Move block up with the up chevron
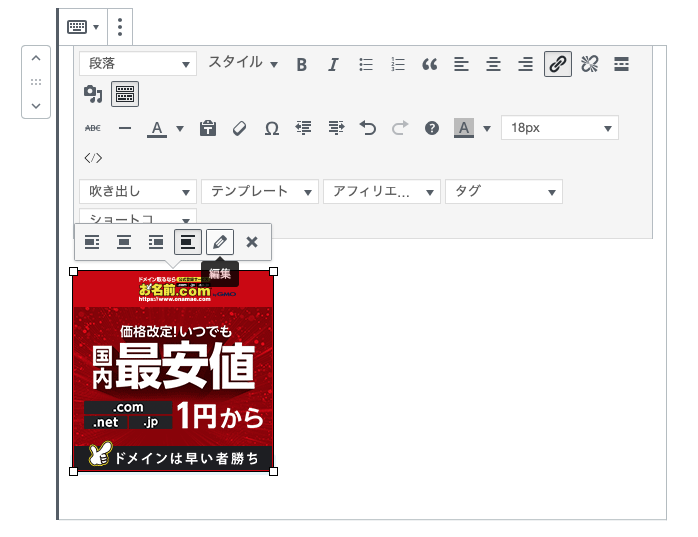Screen dimensions: 698x537 36,58
